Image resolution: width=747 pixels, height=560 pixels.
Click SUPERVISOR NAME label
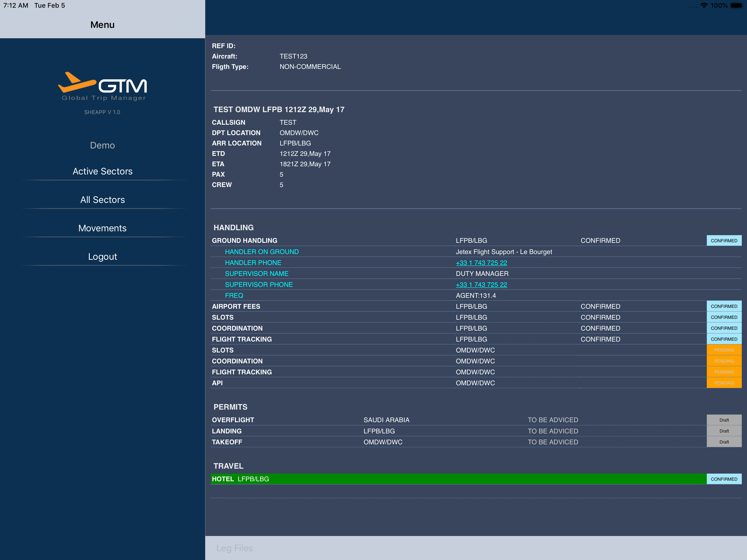click(x=257, y=274)
